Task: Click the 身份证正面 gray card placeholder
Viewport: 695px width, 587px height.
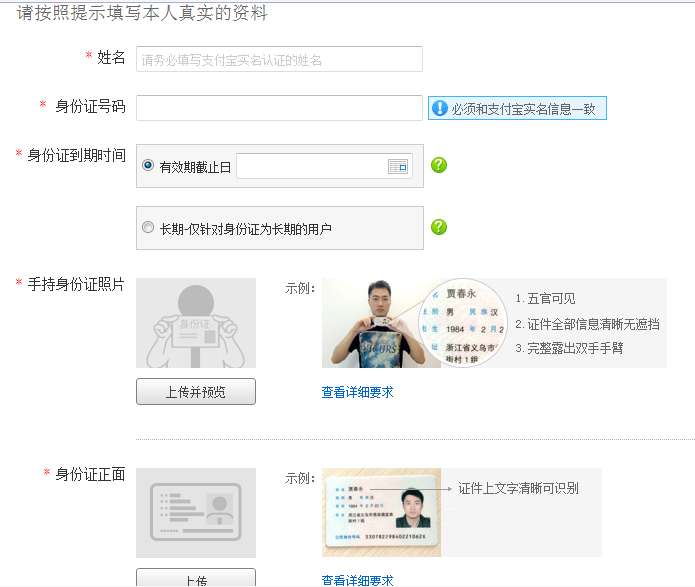Action: coord(196,512)
